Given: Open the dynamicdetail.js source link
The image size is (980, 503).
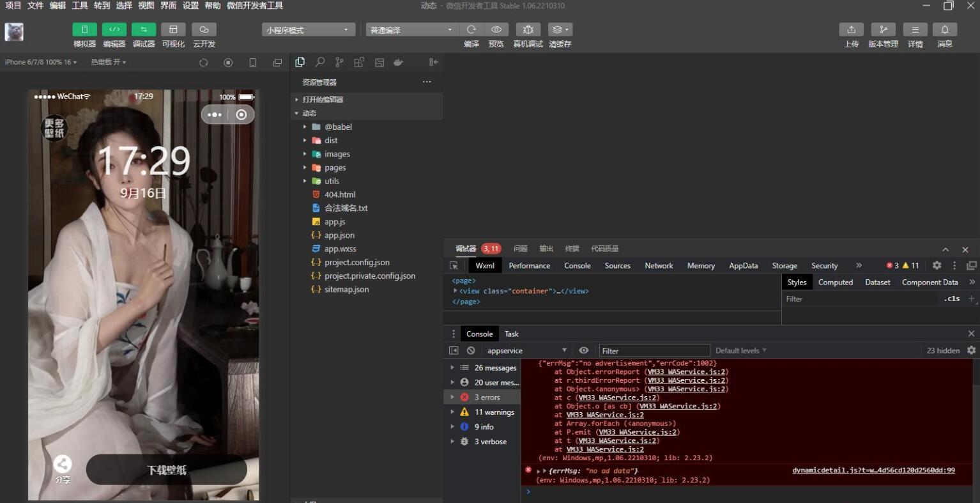Looking at the screenshot, I should (873, 470).
